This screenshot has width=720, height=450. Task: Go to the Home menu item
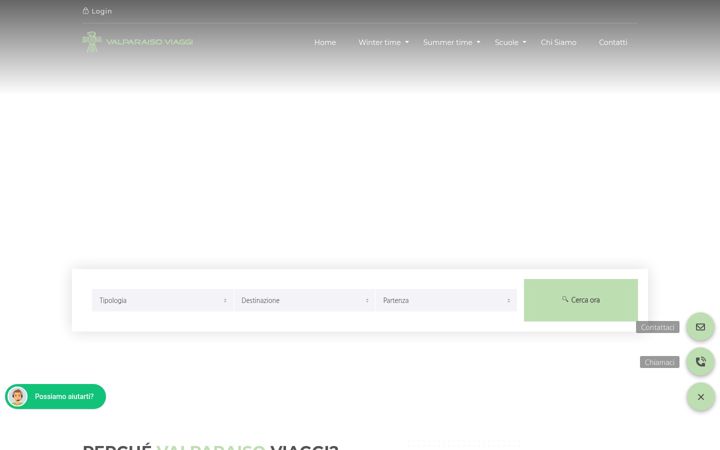coord(325,42)
